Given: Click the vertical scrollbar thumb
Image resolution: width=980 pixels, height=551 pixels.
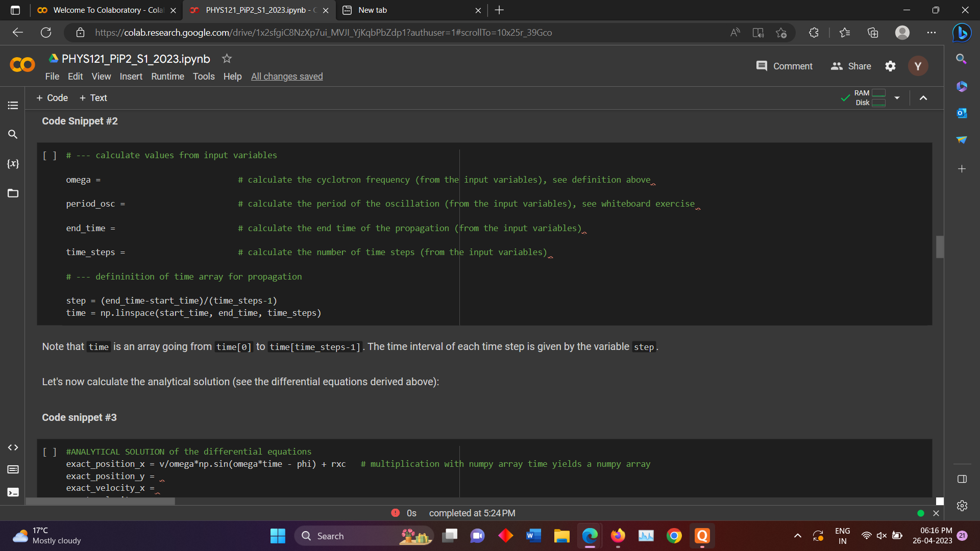Looking at the screenshot, I should pyautogui.click(x=939, y=247).
